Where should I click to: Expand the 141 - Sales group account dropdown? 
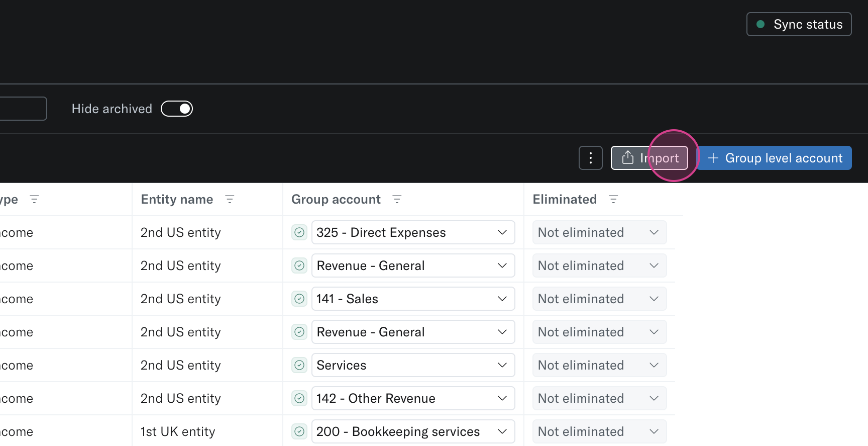[413, 299]
